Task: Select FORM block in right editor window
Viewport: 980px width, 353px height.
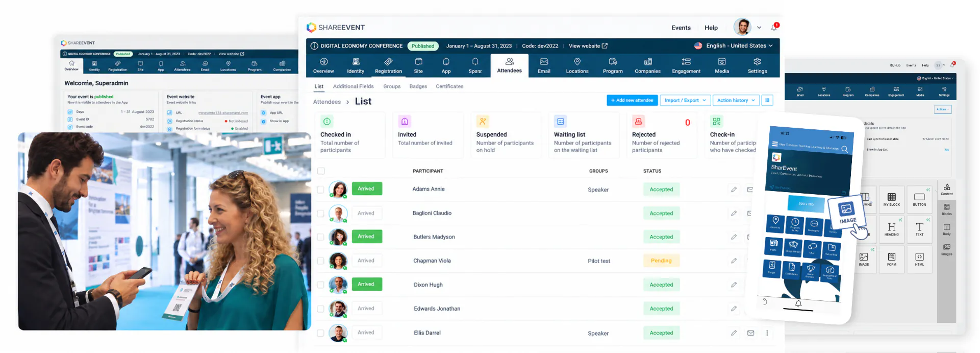Action: 891,259
